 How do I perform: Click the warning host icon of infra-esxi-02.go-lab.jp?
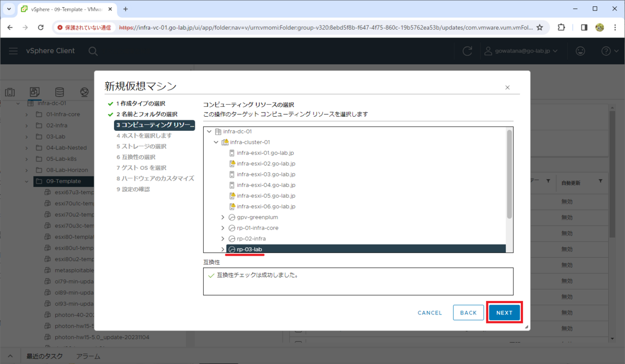click(x=232, y=164)
